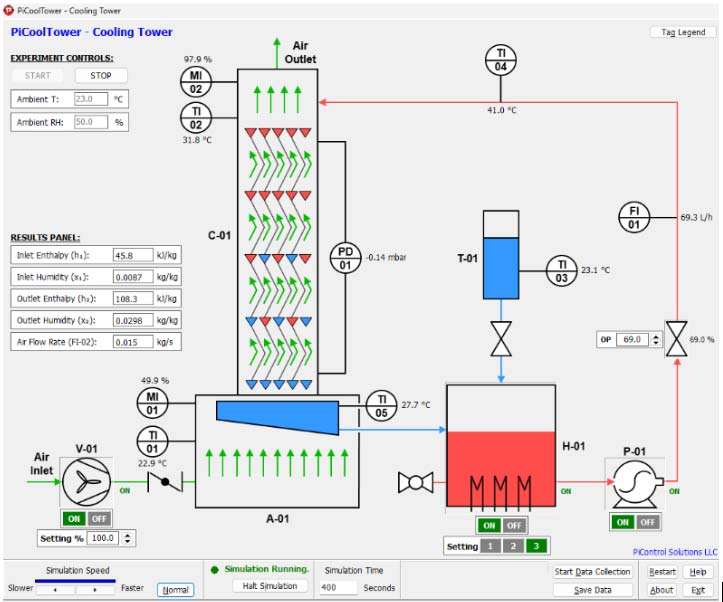
Task: Click the PiCoolTower app icon in title bar
Action: click(x=8, y=10)
